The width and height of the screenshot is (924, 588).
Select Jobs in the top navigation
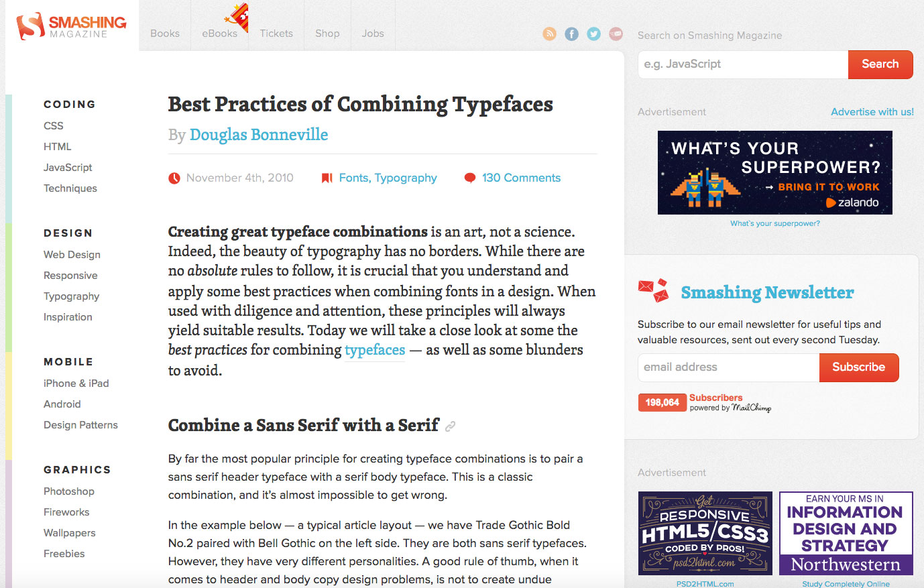373,34
